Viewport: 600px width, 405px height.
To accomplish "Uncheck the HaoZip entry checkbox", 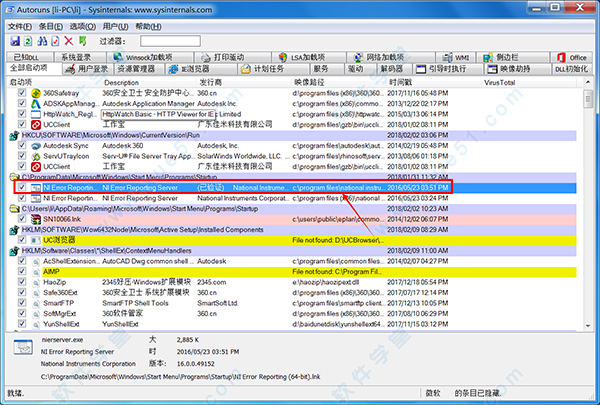I will [22, 282].
